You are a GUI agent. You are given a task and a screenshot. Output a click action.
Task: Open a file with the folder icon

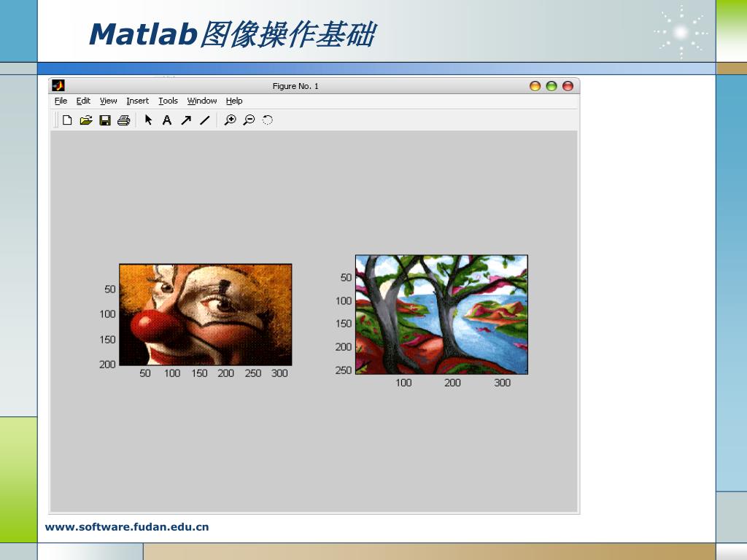86,120
